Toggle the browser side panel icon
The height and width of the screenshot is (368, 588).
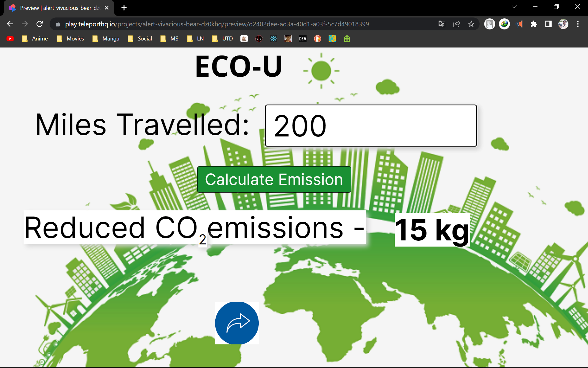pyautogui.click(x=548, y=24)
